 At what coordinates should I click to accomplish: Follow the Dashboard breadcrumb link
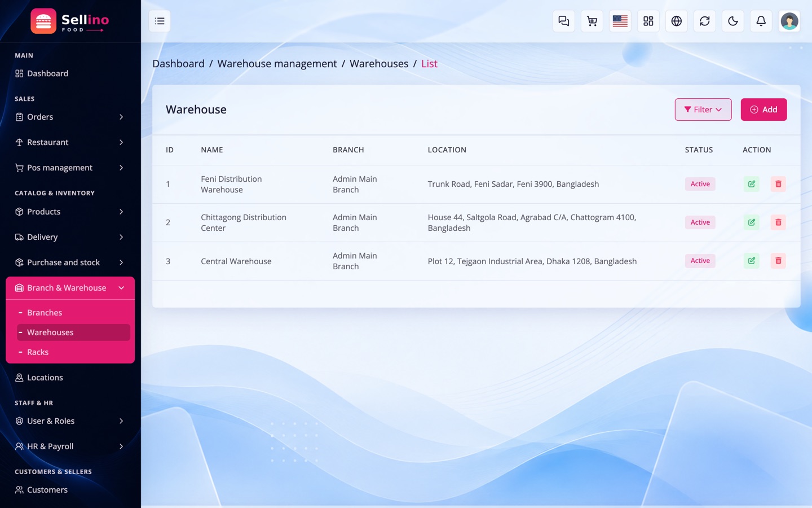tap(178, 64)
